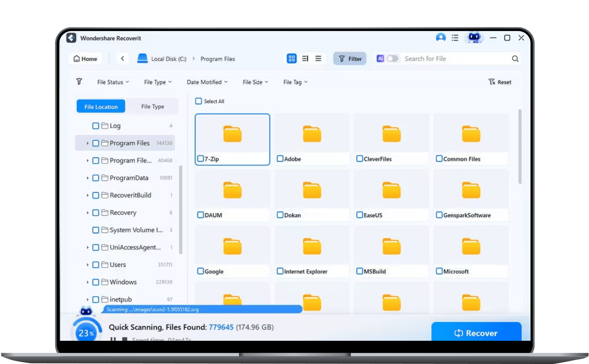Open the Google folder icon
The height and width of the screenshot is (364, 589).
(x=233, y=247)
